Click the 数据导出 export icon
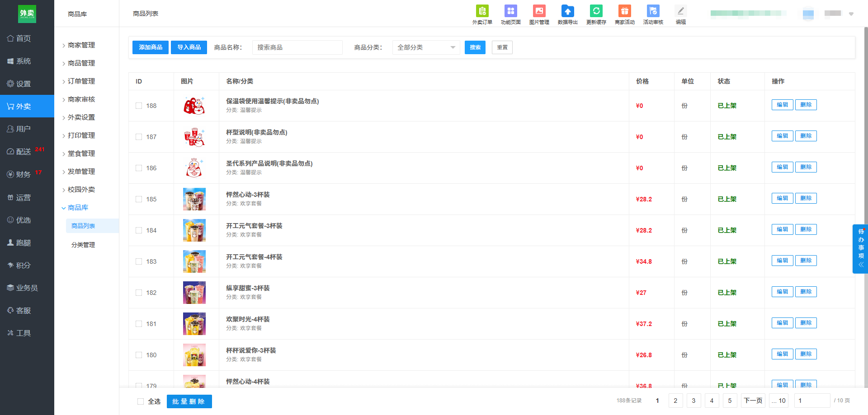The width and height of the screenshot is (868, 415). point(567,11)
